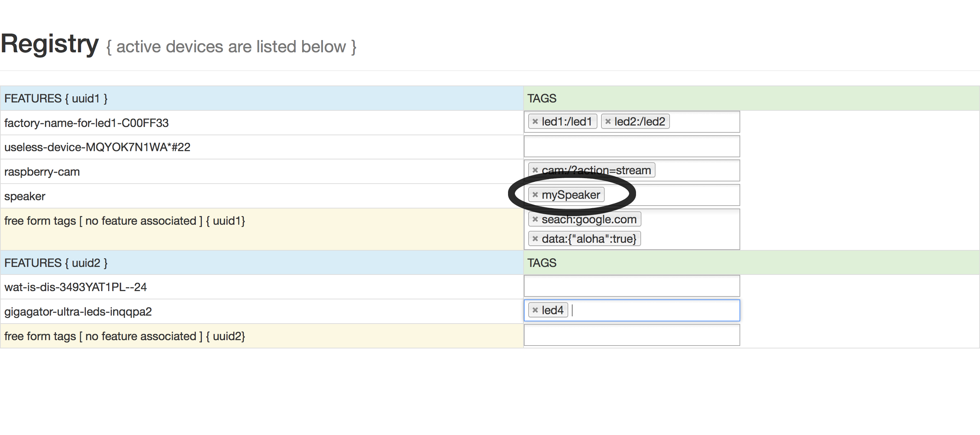Delete the seach:google.com tag

(x=535, y=219)
